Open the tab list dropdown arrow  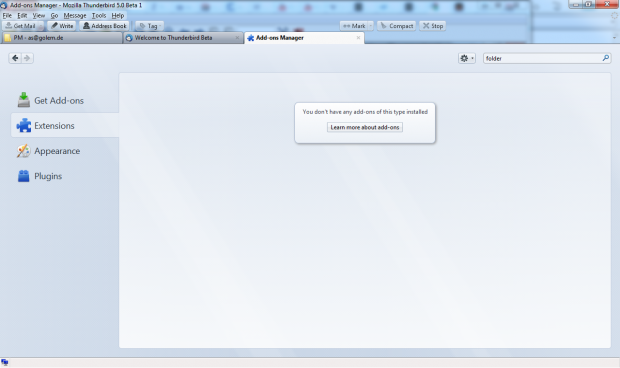click(614, 38)
